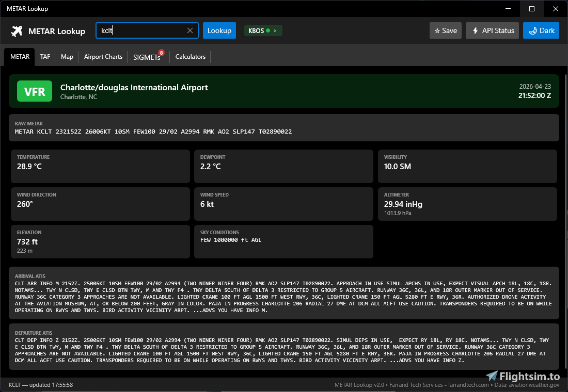Click the METAR Lookup v2.0 footer credits

pyautogui.click(x=447, y=385)
